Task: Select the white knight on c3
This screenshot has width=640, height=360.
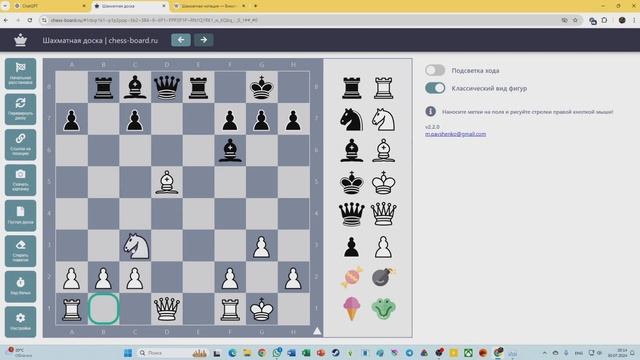Action: tap(136, 246)
